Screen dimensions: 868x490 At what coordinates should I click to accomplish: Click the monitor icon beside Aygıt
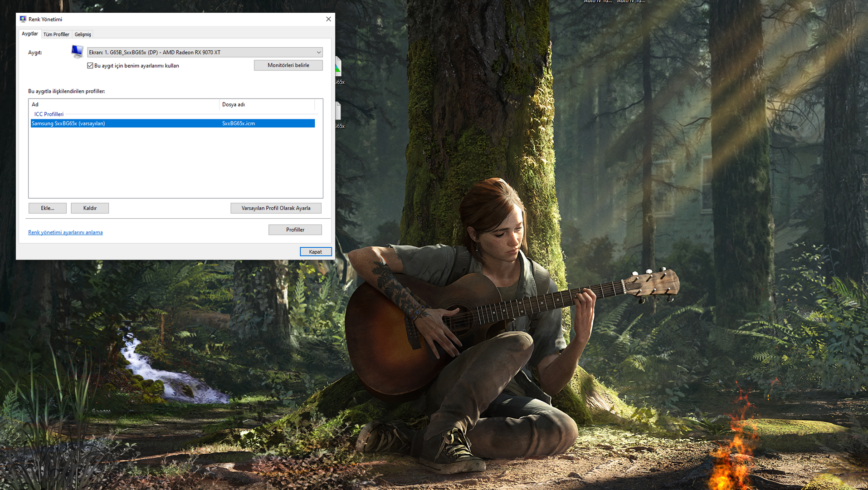click(77, 52)
